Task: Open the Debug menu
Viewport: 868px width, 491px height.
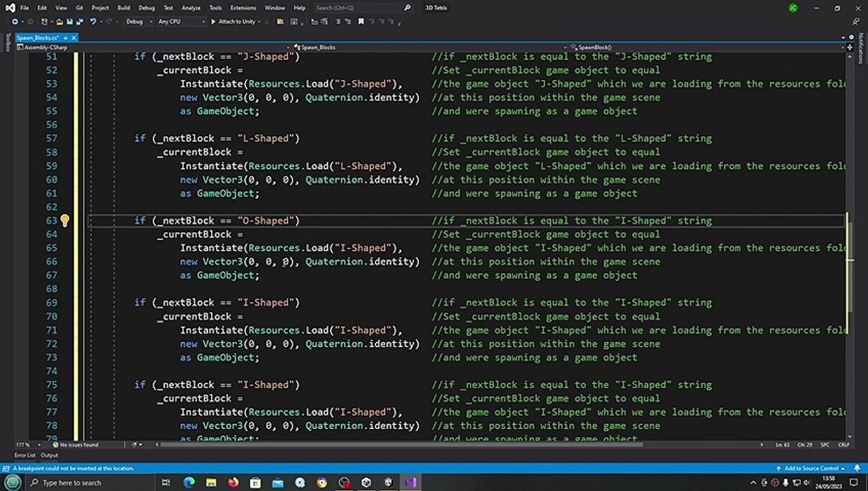Action: (x=147, y=8)
